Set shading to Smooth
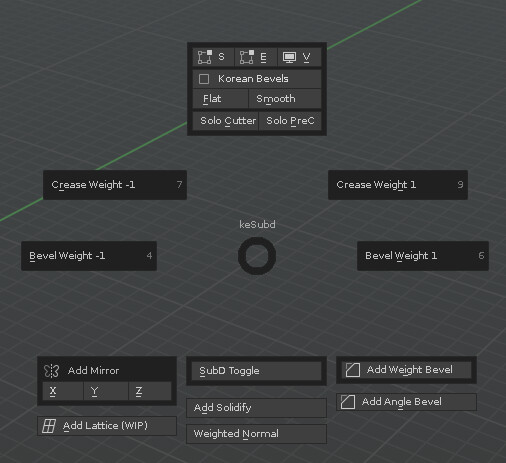 coord(285,99)
